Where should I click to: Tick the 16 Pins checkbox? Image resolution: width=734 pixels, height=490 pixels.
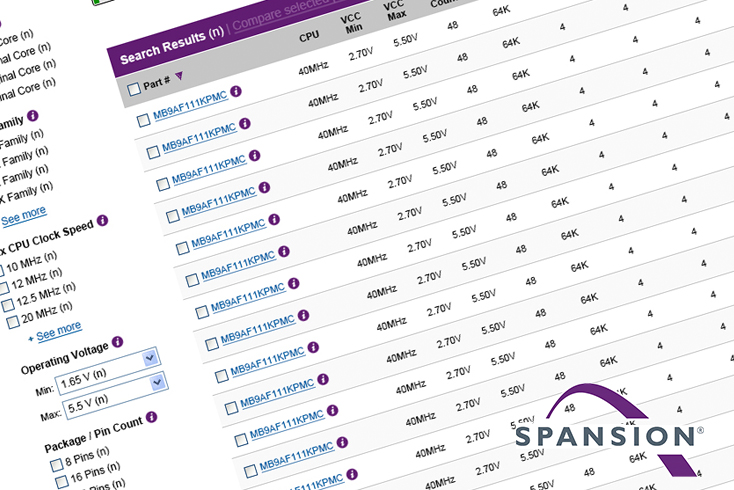coord(61,482)
